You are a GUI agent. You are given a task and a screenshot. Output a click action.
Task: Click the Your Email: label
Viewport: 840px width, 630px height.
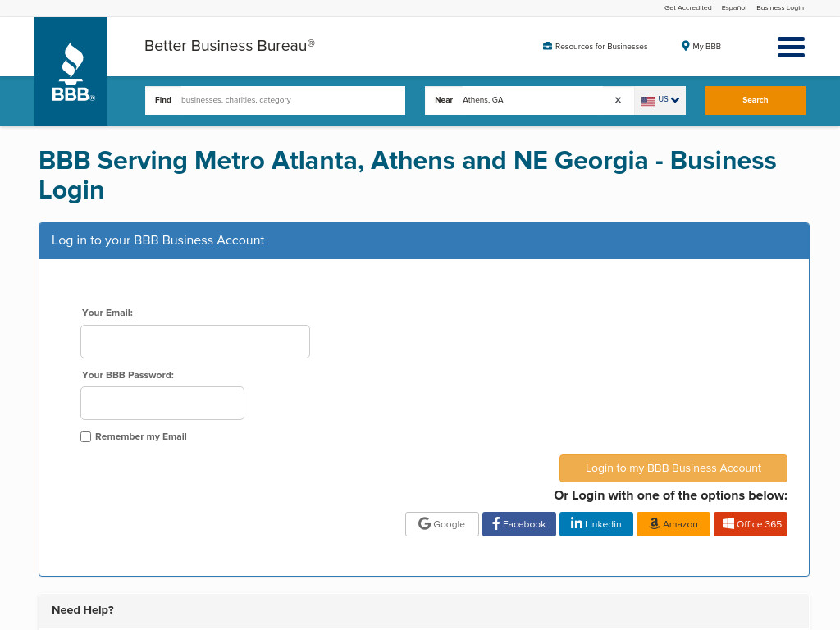[x=107, y=313]
